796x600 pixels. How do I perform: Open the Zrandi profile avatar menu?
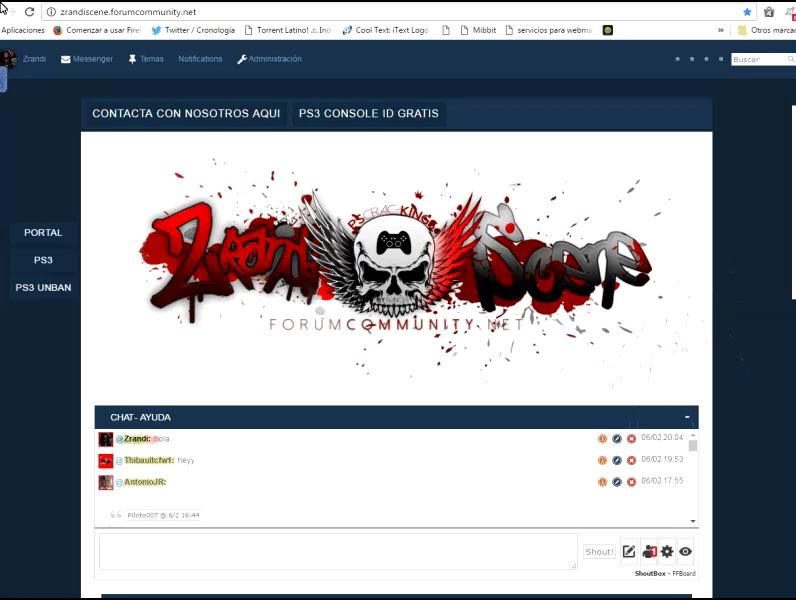click(x=9, y=59)
